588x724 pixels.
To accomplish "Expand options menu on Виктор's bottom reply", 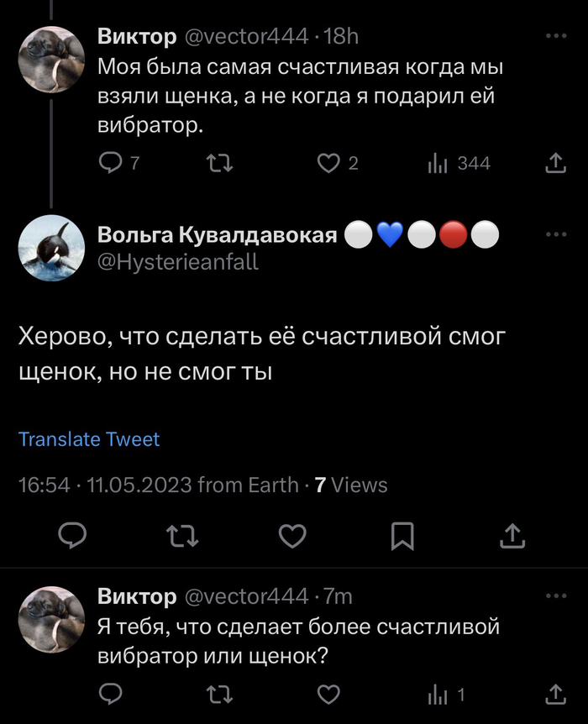I will tap(554, 596).
